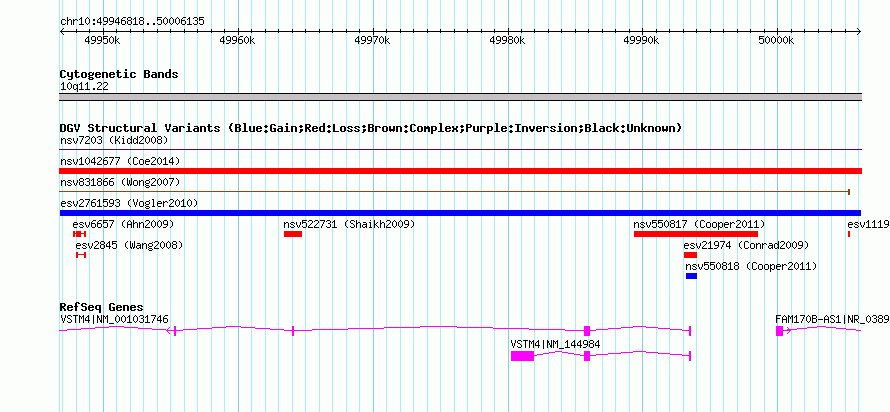
Task: Click the esv6657 (Ahn2009) variant label
Action: coord(123,225)
